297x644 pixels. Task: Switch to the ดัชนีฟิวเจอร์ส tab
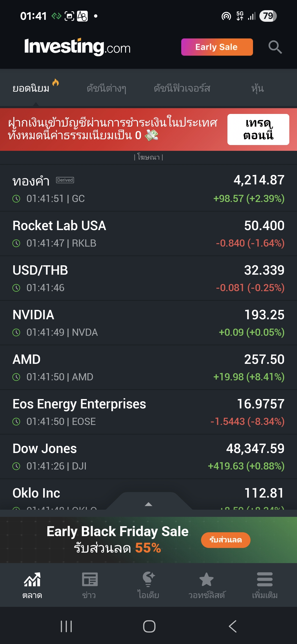(182, 88)
